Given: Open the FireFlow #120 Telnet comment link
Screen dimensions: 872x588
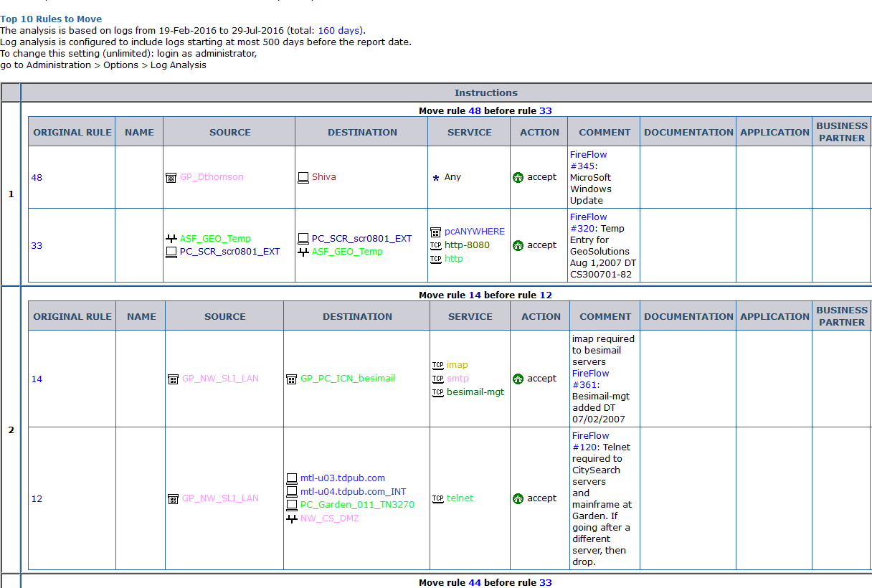Looking at the screenshot, I should pos(590,441).
